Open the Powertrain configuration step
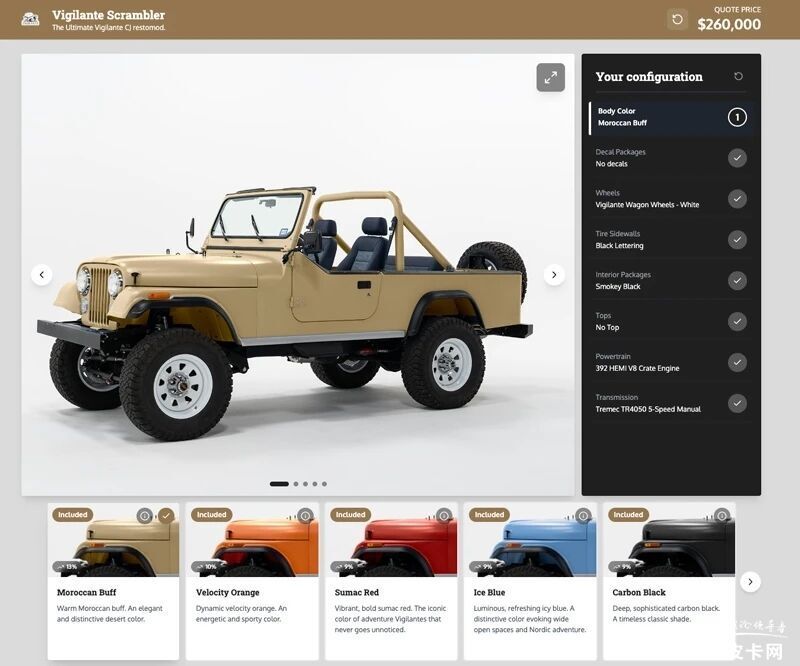 [670, 362]
